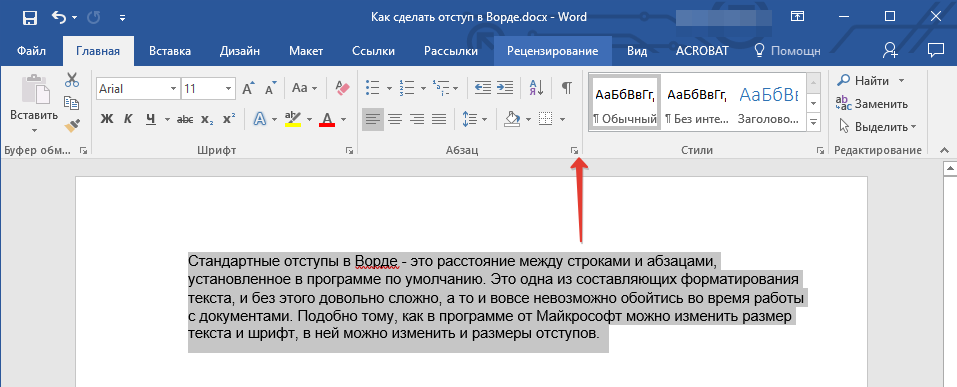Viewport: 957px width, 387px height.
Task: Open the Абзац dialog launcher
Action: click(574, 150)
